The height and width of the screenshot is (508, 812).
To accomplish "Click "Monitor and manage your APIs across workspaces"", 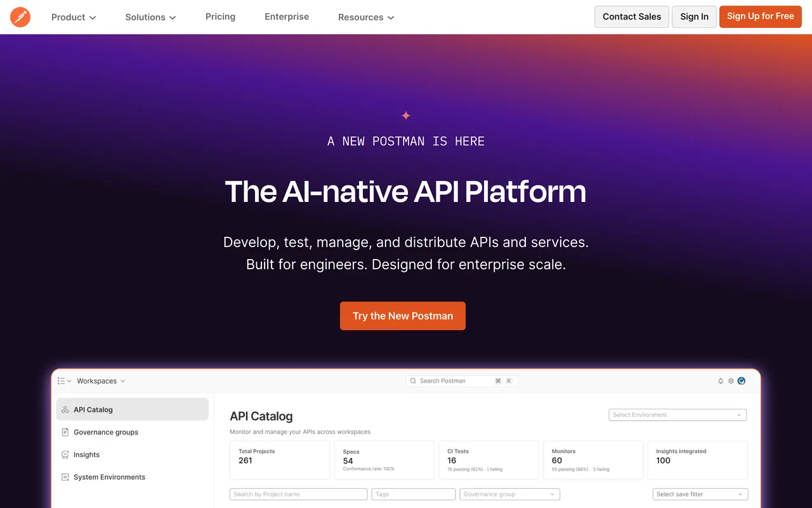I will point(300,432).
